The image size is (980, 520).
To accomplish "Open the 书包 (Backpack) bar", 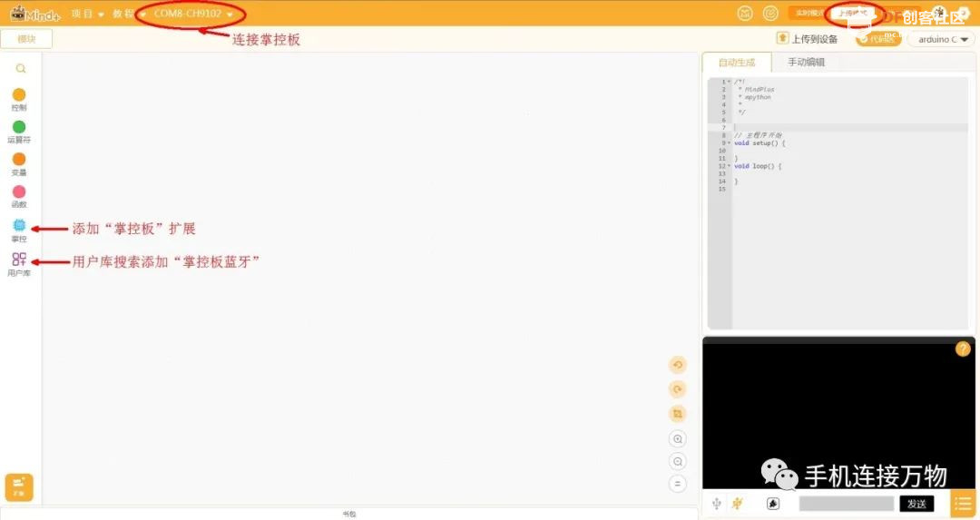I will pyautogui.click(x=348, y=514).
